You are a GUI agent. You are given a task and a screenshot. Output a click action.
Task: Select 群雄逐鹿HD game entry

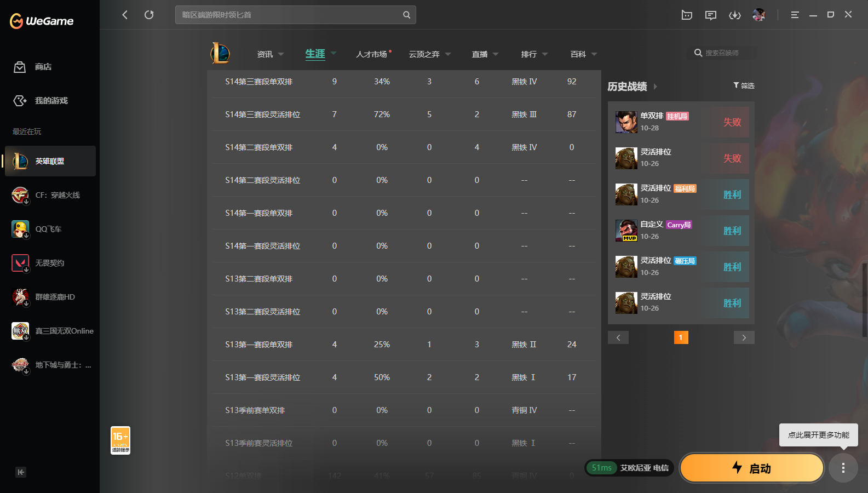50,297
